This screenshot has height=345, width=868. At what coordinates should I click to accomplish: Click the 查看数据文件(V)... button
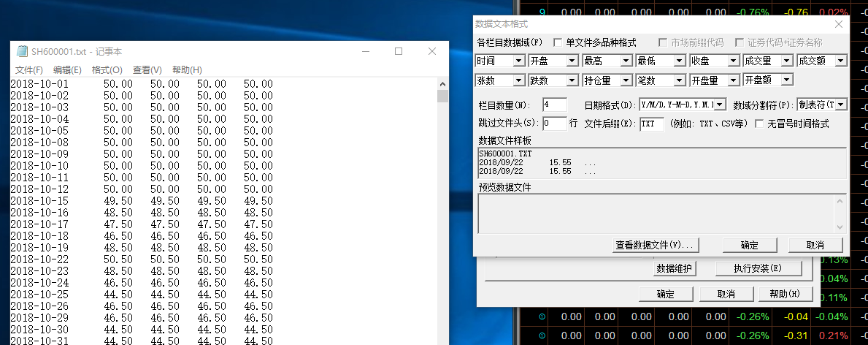(x=657, y=245)
